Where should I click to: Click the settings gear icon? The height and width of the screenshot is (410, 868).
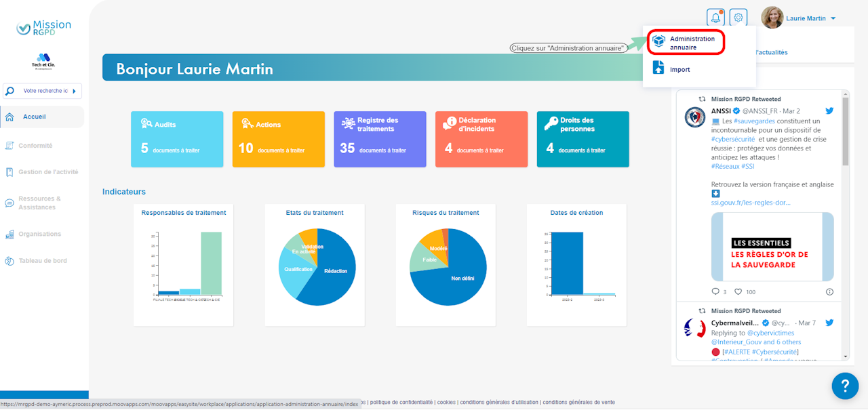point(738,18)
